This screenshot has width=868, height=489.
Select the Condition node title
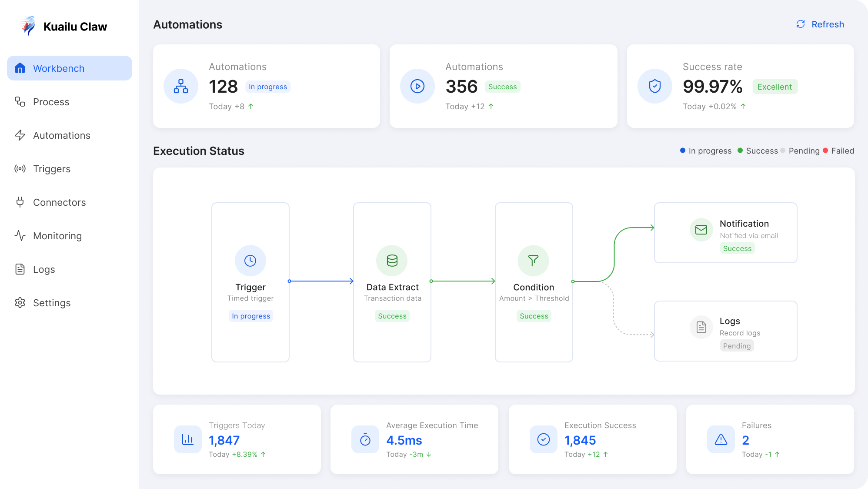[534, 287]
